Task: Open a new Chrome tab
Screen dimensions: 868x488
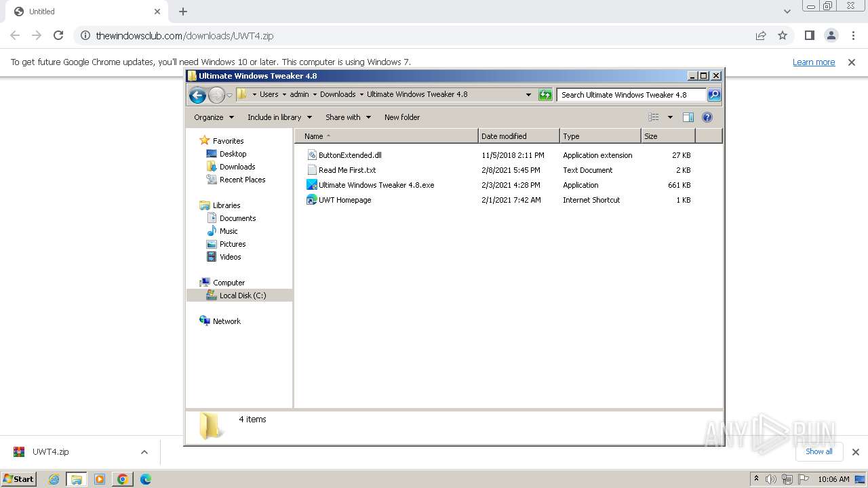Action: [183, 12]
